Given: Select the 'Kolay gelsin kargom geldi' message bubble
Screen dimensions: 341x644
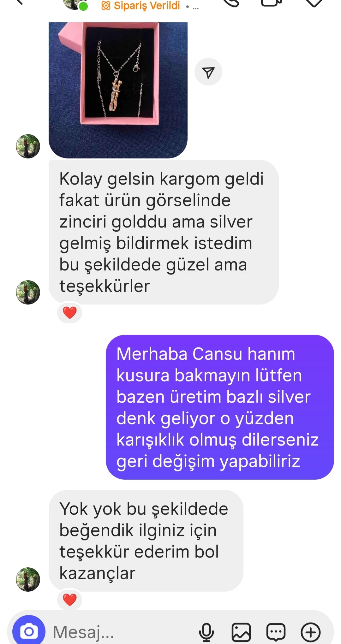Looking at the screenshot, I should [164, 232].
